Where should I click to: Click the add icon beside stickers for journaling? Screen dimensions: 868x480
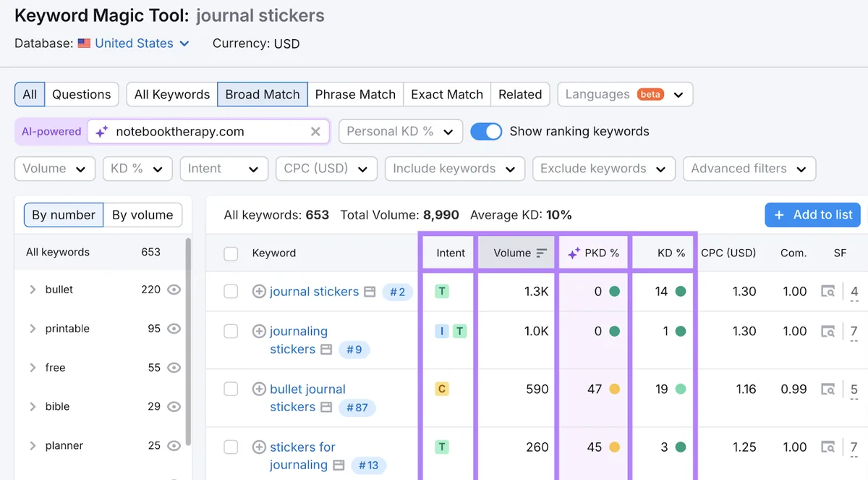point(259,447)
